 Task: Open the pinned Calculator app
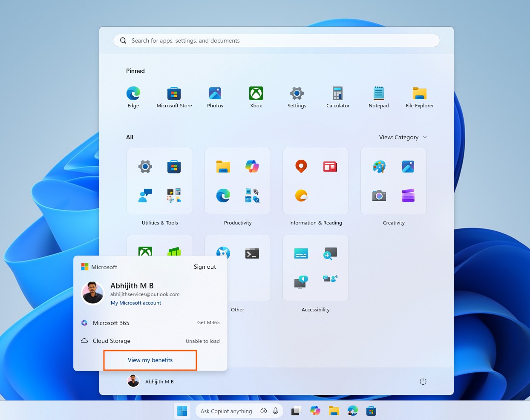click(x=338, y=94)
